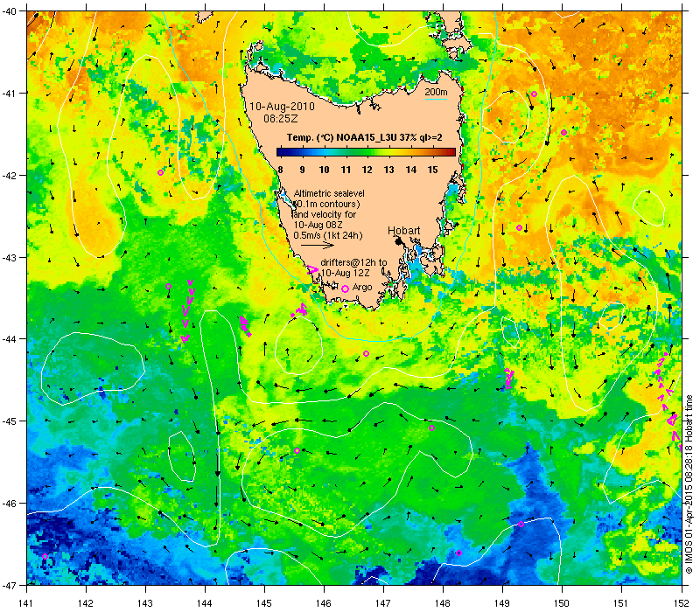Click the temperature color bar

pyautogui.click(x=366, y=152)
